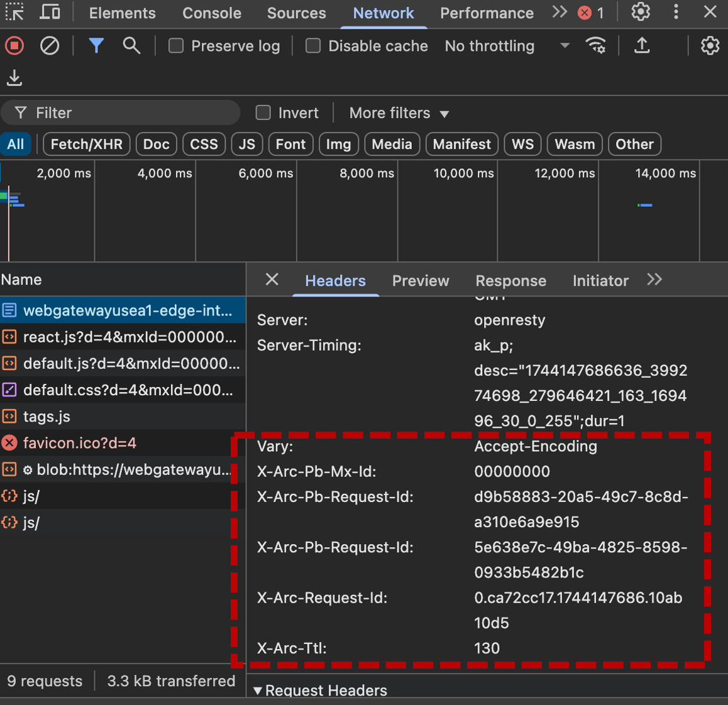Filter requests by JS type

point(247,144)
